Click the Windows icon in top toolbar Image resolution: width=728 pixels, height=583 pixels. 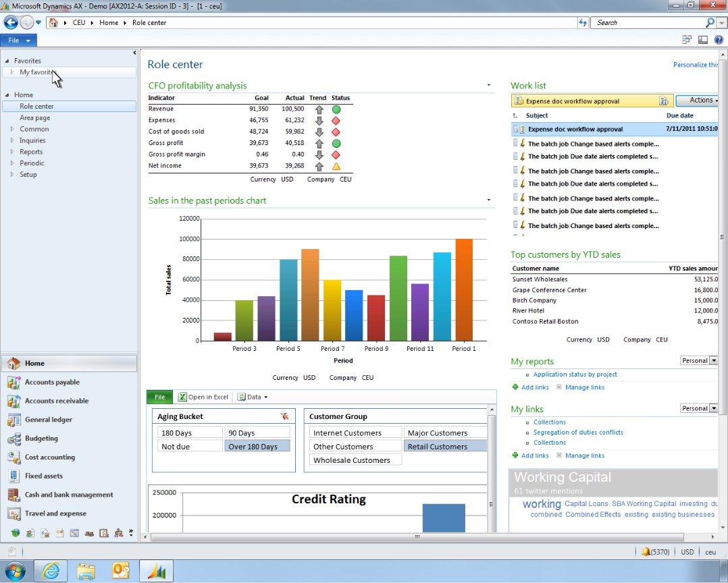coord(687,40)
